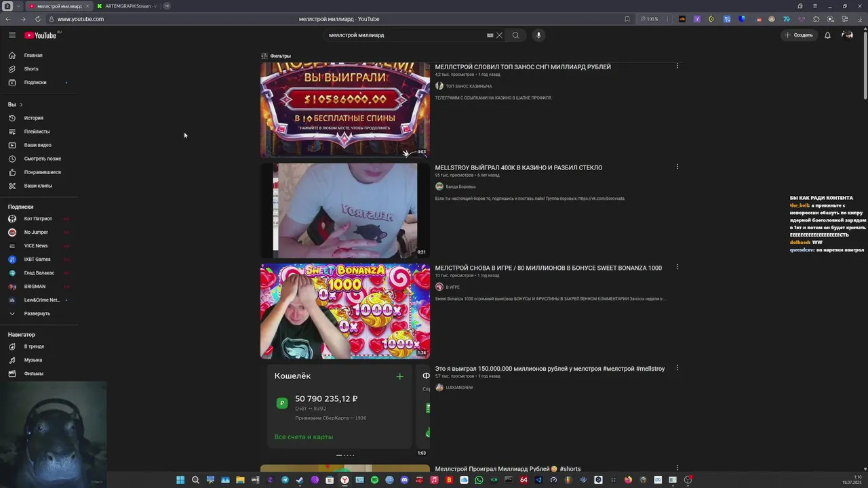Open more options for ТОП ЗАНОС СНГ video
The image size is (868, 488).
click(677, 66)
